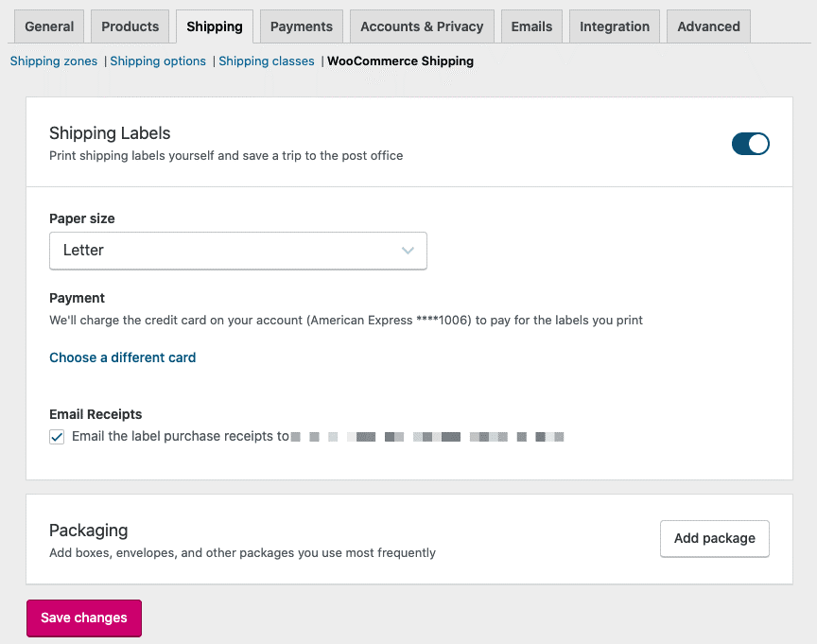Select the WooCommerce Shipping sub-section
The image size is (817, 644).
pyautogui.click(x=400, y=61)
